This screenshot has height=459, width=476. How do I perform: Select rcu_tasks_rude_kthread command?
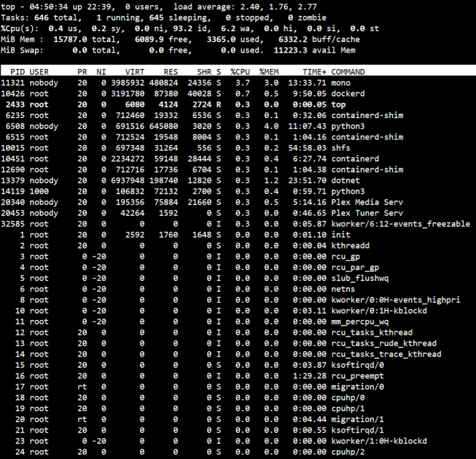click(x=383, y=343)
